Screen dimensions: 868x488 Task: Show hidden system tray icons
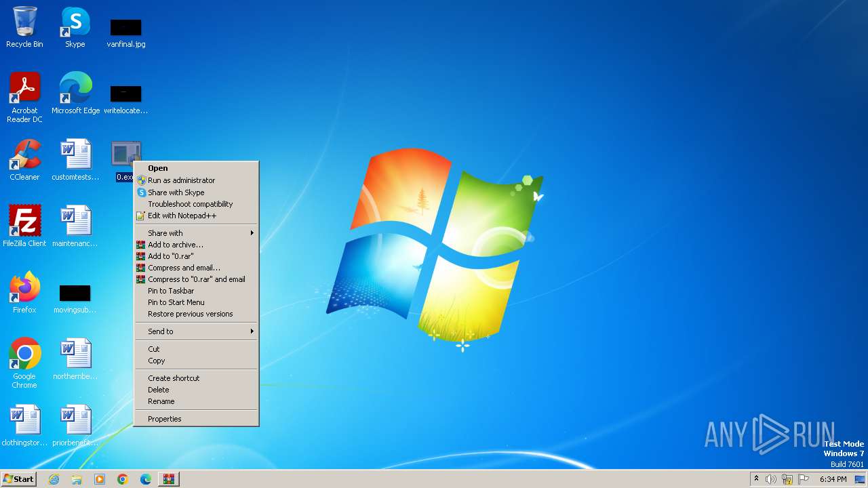(x=756, y=479)
